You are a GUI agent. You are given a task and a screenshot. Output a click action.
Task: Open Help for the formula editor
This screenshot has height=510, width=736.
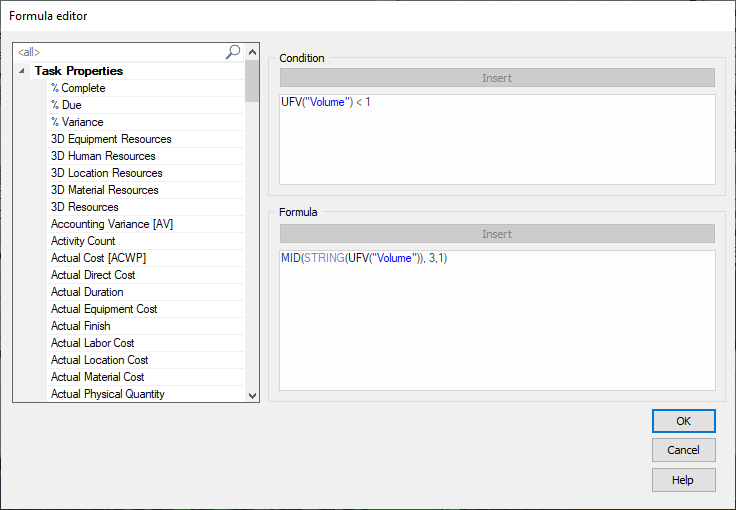tap(683, 480)
